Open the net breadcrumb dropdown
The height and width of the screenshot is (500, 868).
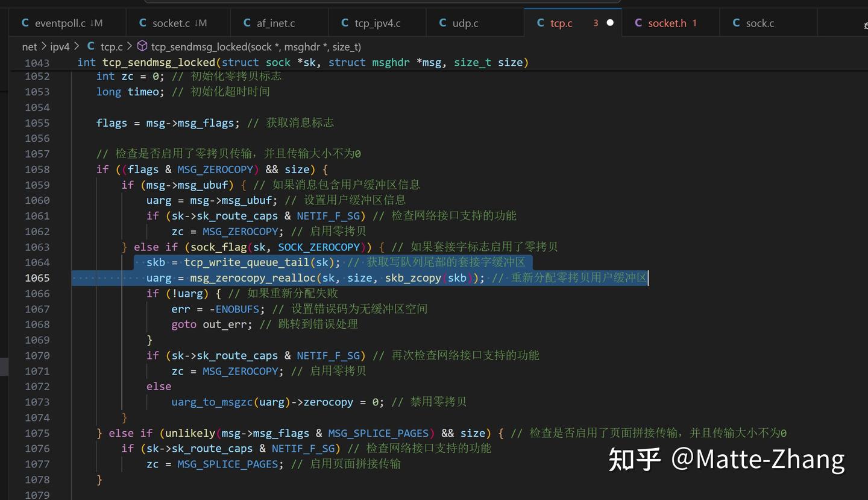29,46
